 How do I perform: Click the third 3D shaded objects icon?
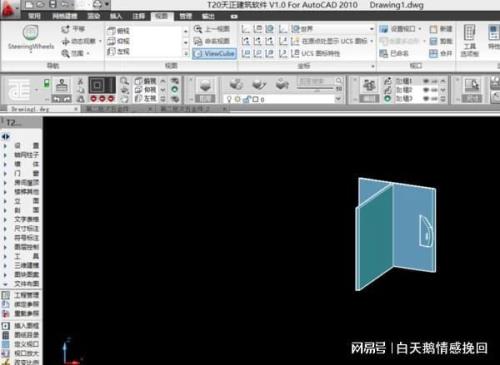point(282,84)
